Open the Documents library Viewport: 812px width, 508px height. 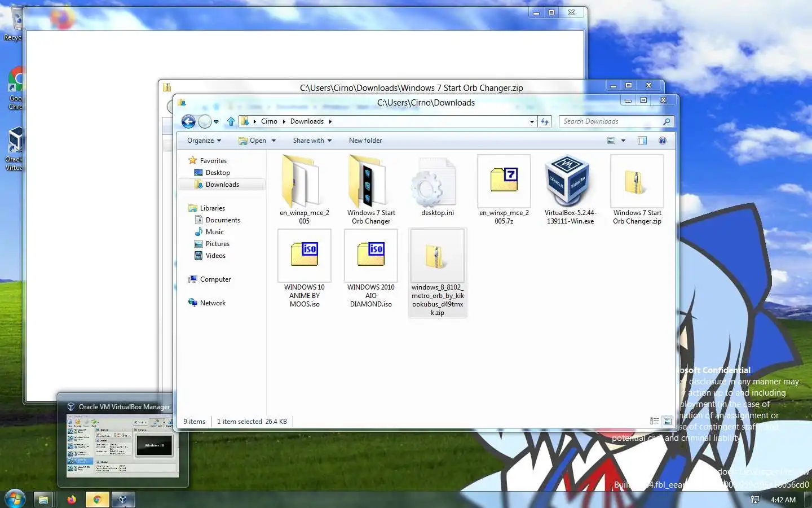pos(222,220)
